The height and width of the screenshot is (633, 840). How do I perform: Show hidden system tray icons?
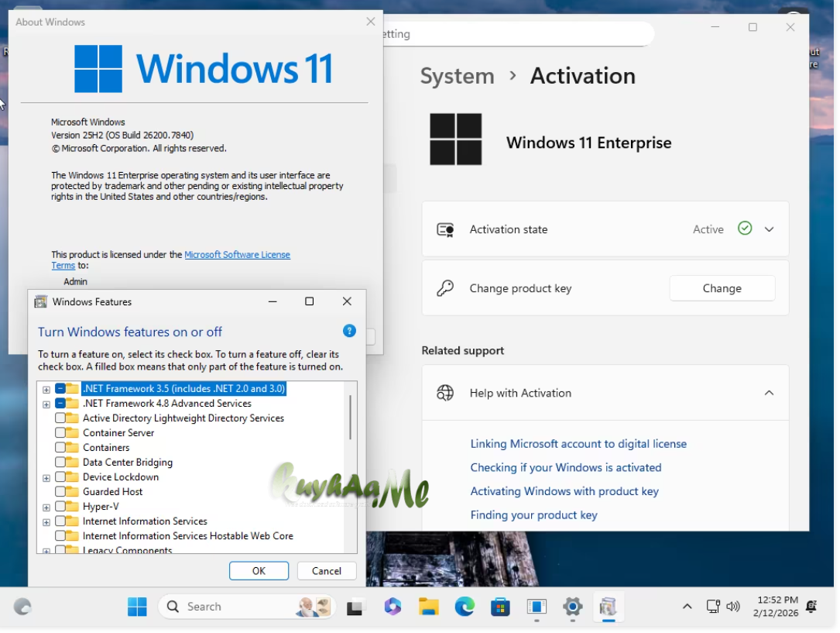[687, 606]
